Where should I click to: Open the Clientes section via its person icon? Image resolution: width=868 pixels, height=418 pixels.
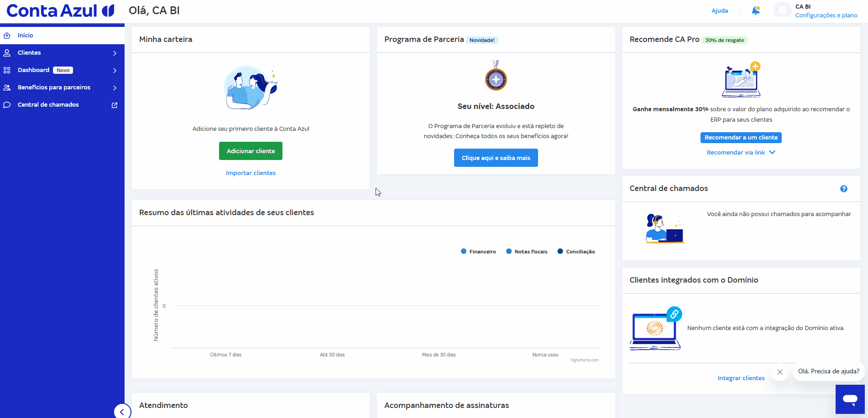coord(7,52)
